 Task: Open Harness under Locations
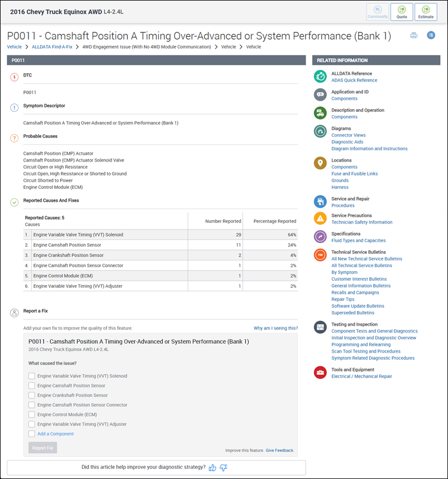point(340,187)
